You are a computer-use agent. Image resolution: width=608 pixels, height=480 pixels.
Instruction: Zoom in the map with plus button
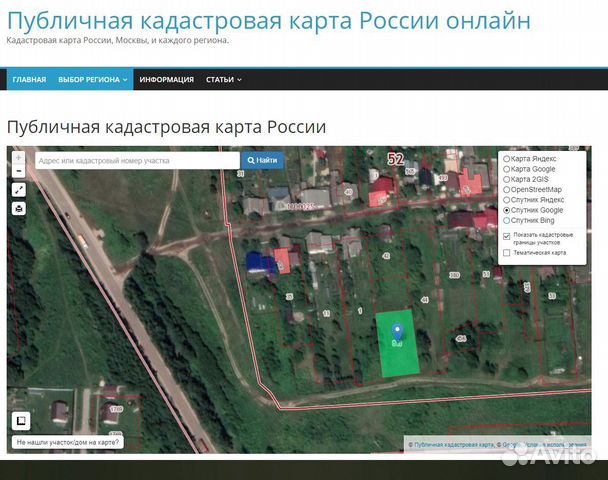pos(19,158)
